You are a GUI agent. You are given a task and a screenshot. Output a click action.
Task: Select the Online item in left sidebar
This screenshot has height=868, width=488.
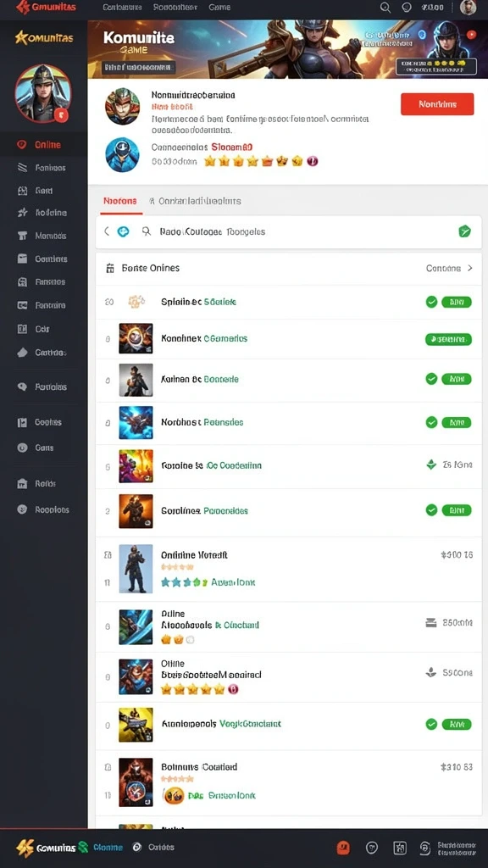pyautogui.click(x=44, y=145)
